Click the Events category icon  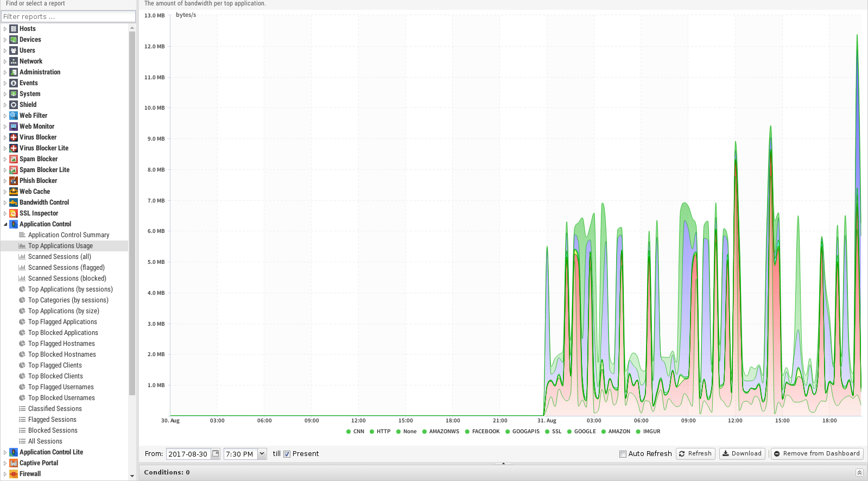coord(14,83)
